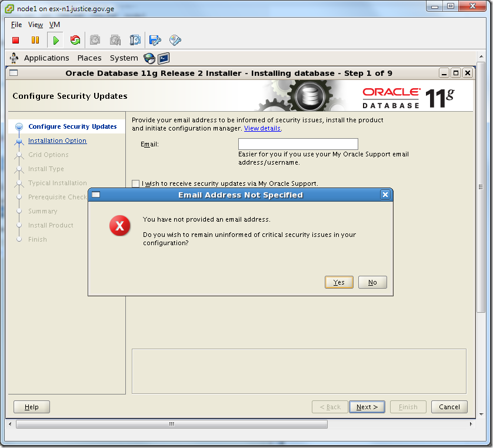Click inside the Email field

click(298, 143)
